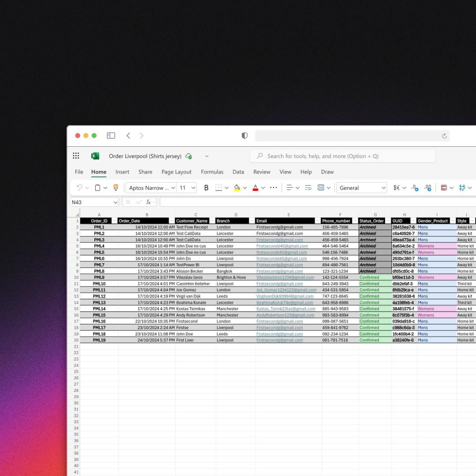Open the Customer_Name filter dropdown
The width and height of the screenshot is (476, 476).
[x=212, y=221]
